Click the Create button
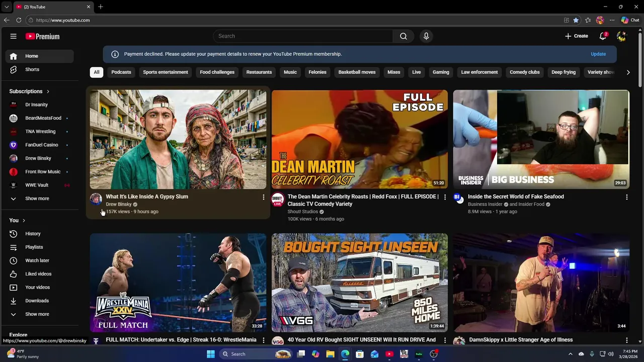This screenshot has width=644, height=362. click(577, 36)
